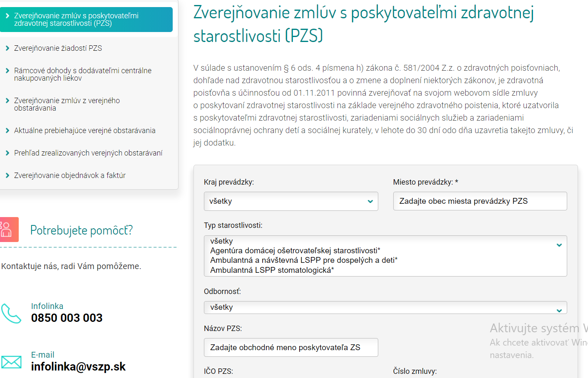Click chevron beside Zverejňovanie objednávok a faktúr
This screenshot has width=588, height=378.
pyautogui.click(x=7, y=175)
